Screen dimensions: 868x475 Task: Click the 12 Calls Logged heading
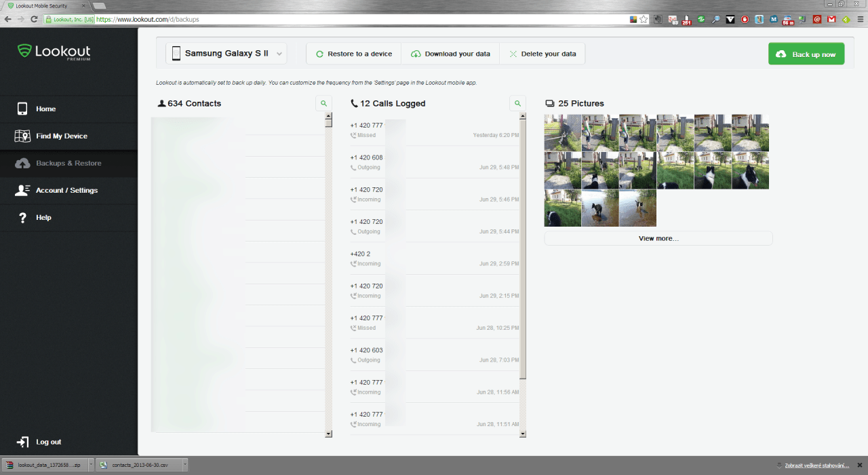(388, 103)
